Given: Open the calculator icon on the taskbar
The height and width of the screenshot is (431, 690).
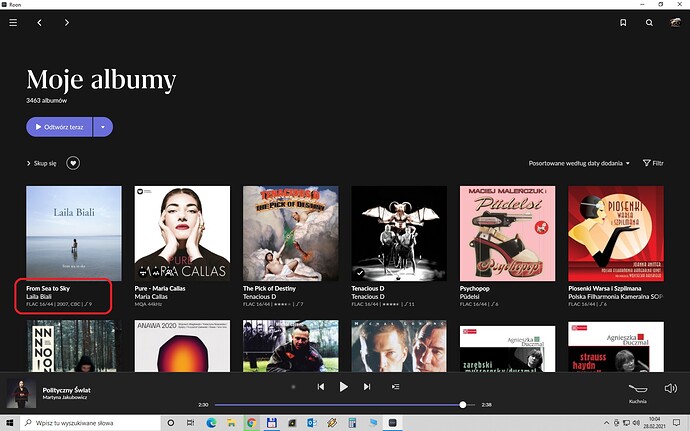Looking at the screenshot, I should 352,423.
